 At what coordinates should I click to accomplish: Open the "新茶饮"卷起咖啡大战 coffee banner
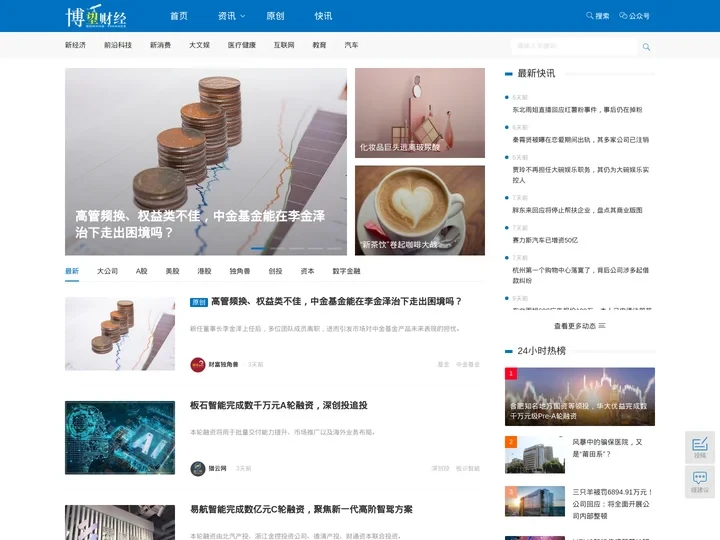pyautogui.click(x=420, y=210)
